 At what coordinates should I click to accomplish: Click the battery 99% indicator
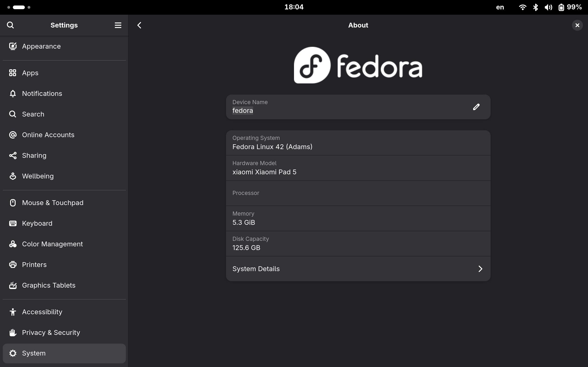tap(570, 7)
